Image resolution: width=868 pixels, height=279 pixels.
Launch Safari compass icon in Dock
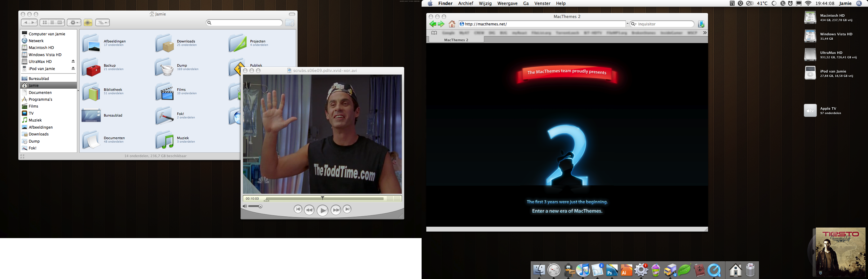pos(554,270)
